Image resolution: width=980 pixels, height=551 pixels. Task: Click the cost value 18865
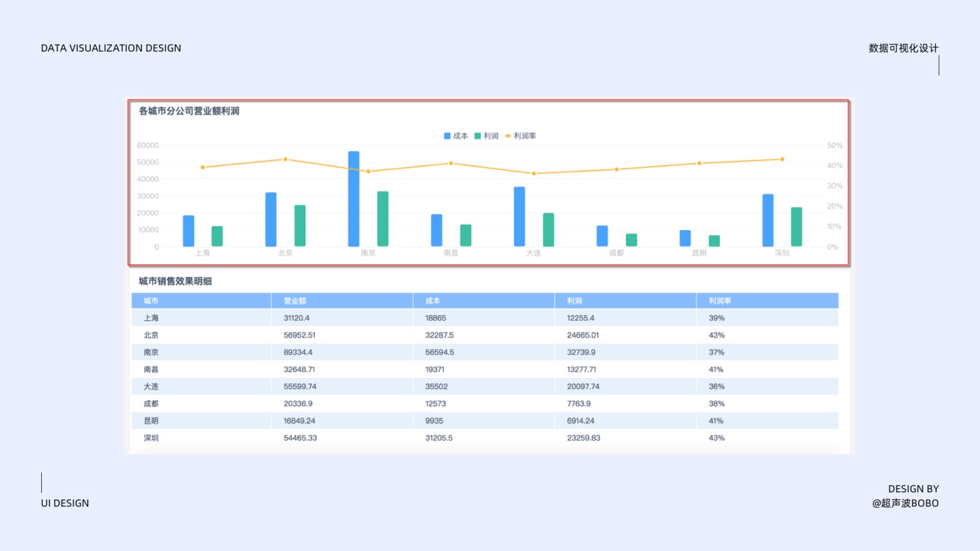pos(436,318)
